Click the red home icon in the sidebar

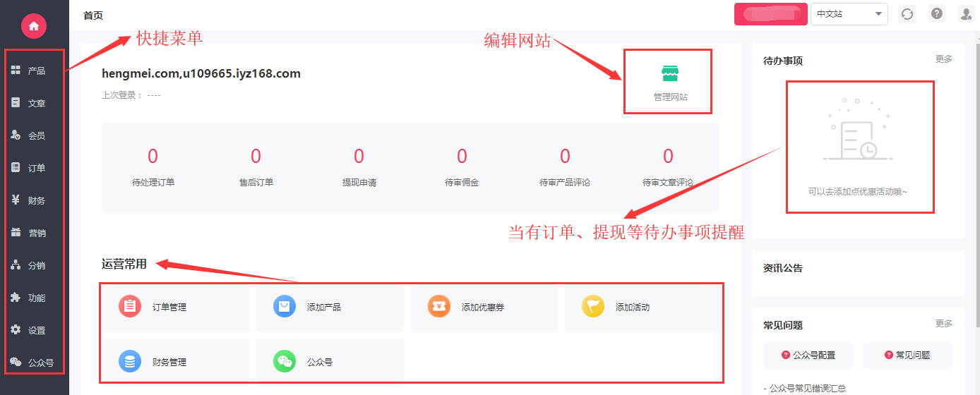(33, 27)
